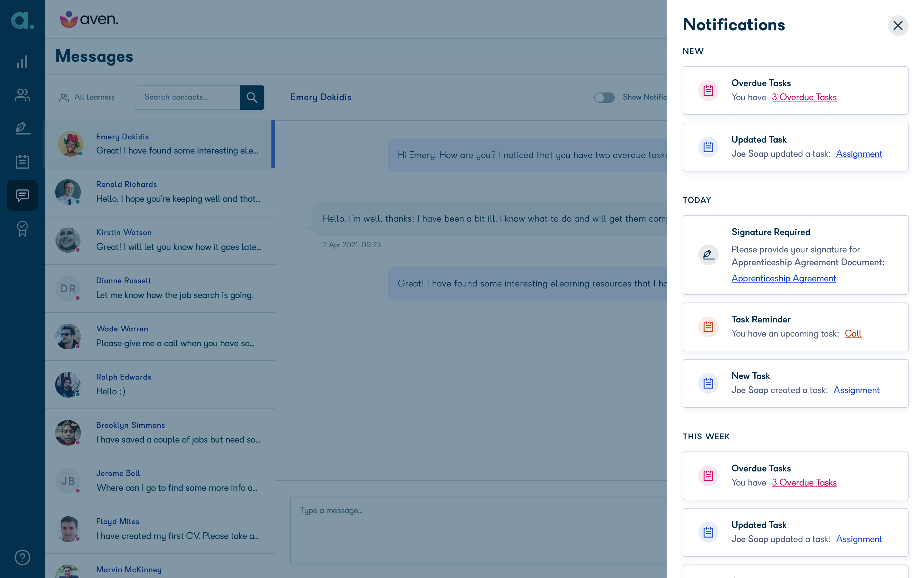Image resolution: width=924 pixels, height=578 pixels.
Task: Select Ralph Edwards conversation
Action: (159, 385)
